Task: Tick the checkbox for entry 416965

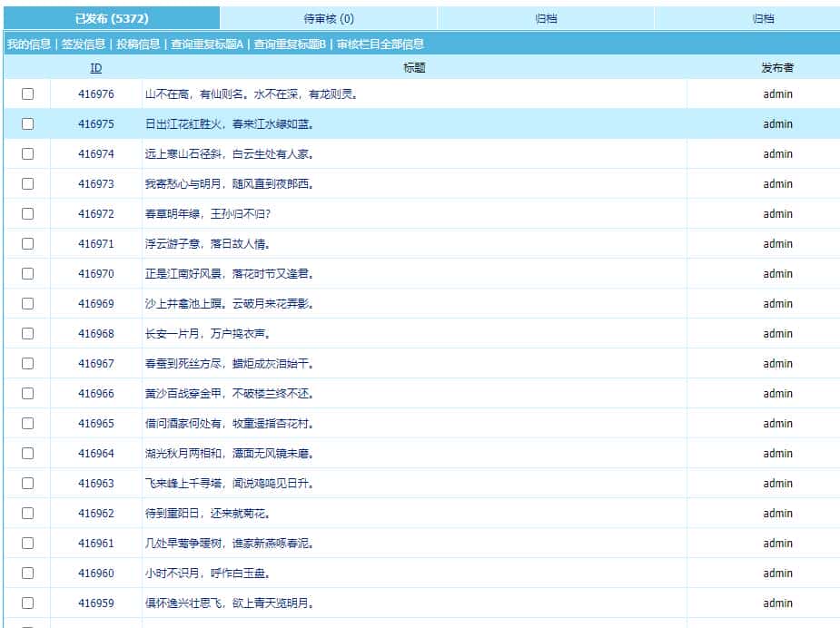Action: (x=28, y=424)
